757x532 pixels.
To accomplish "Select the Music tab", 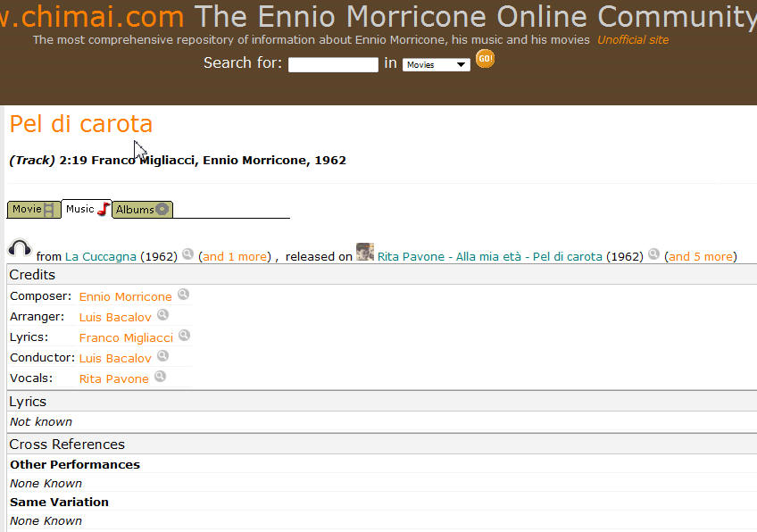I will [87, 209].
